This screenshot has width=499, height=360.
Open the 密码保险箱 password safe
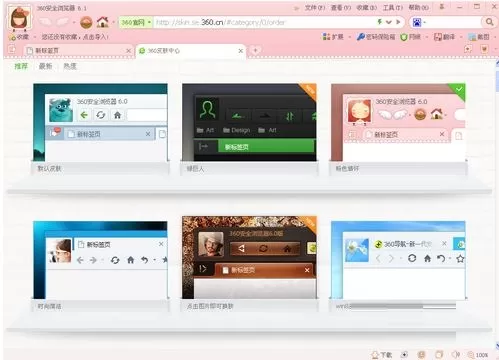[376, 37]
